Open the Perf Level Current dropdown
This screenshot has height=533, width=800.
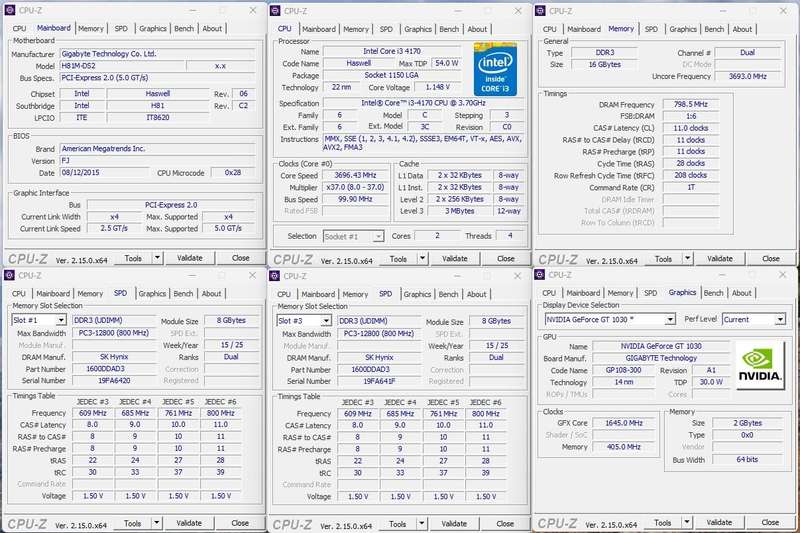click(780, 319)
